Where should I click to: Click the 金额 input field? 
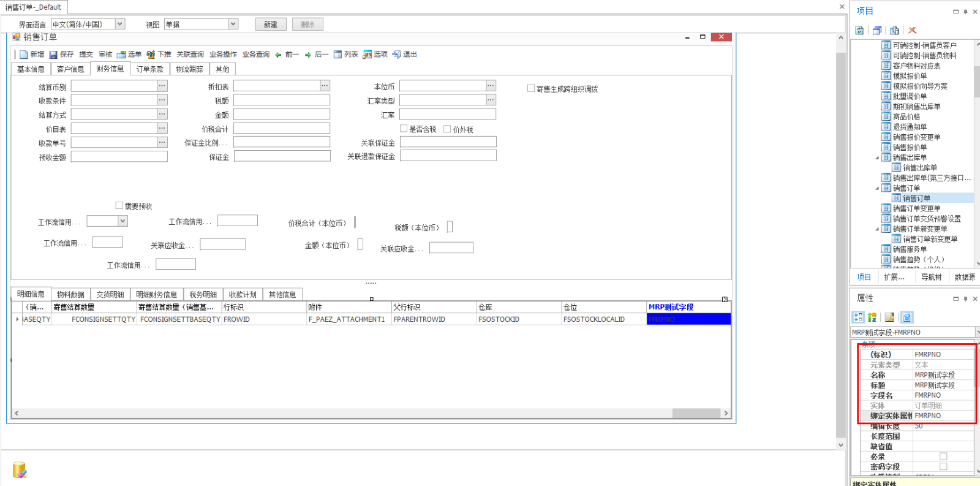click(x=281, y=114)
